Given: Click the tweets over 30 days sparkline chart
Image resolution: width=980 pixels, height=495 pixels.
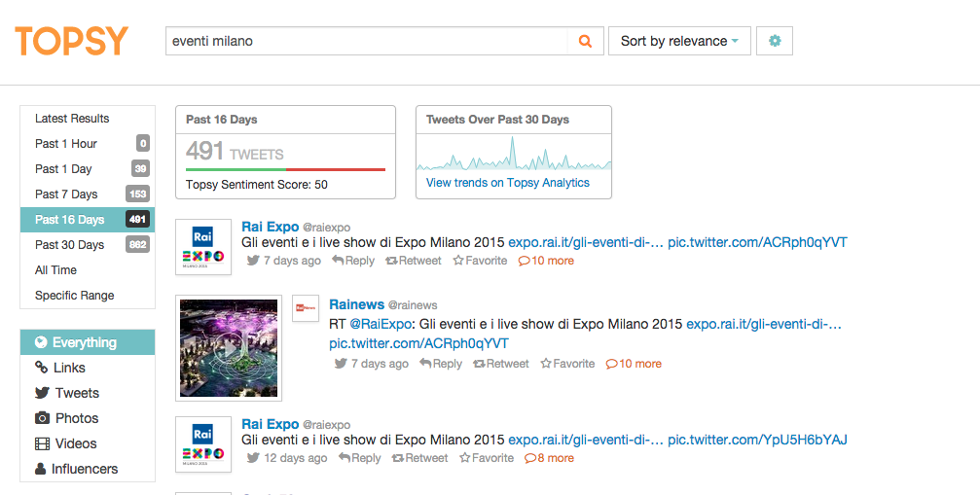Looking at the screenshot, I should [x=514, y=153].
